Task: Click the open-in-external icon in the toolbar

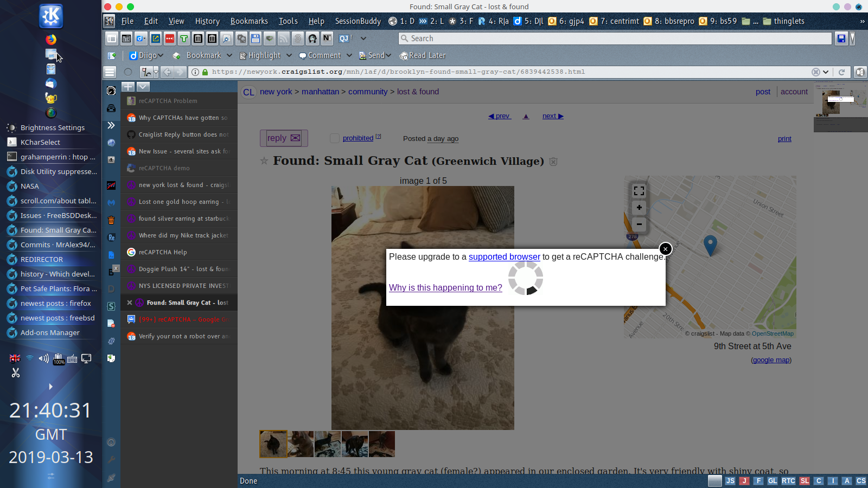Action: click(156, 38)
